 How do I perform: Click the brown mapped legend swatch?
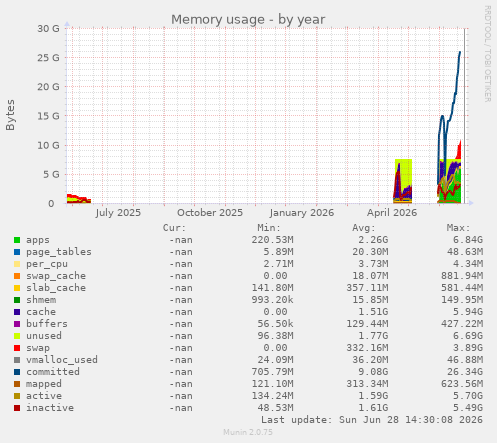tap(17, 384)
